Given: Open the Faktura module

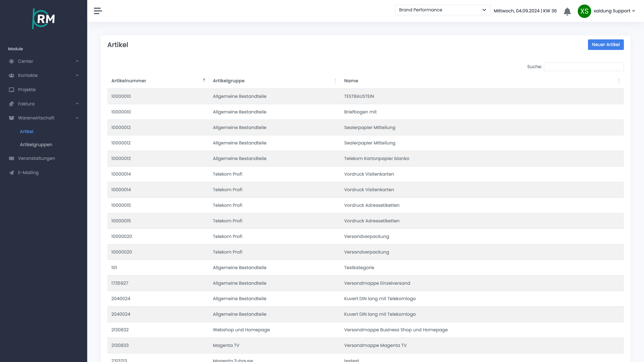Looking at the screenshot, I should 26,104.
